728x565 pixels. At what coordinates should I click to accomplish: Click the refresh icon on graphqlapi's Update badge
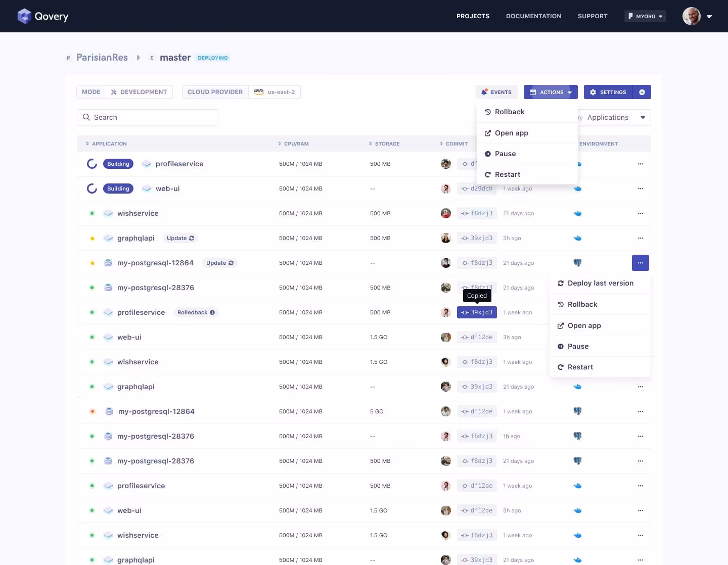point(192,238)
